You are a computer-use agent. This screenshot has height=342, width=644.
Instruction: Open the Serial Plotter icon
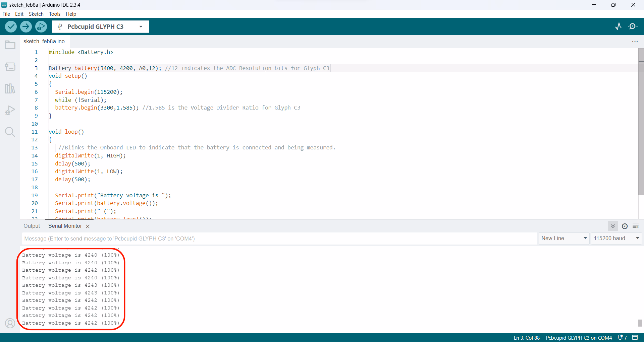click(x=618, y=26)
